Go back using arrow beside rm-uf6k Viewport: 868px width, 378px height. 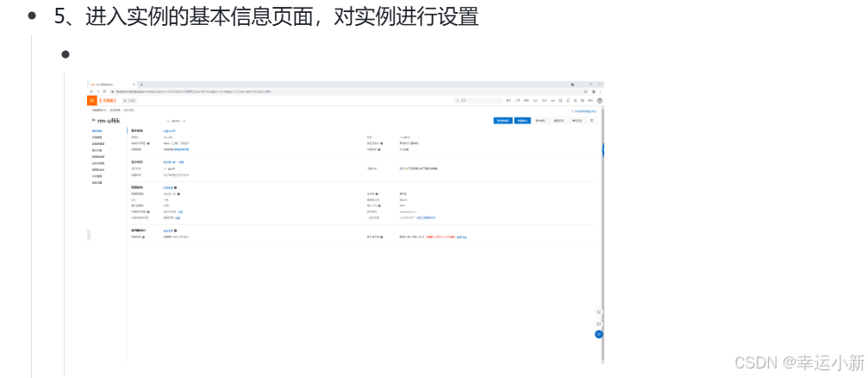[94, 120]
